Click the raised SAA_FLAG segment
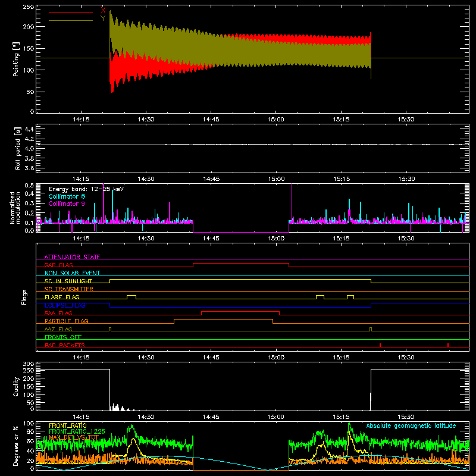 (x=240, y=312)
